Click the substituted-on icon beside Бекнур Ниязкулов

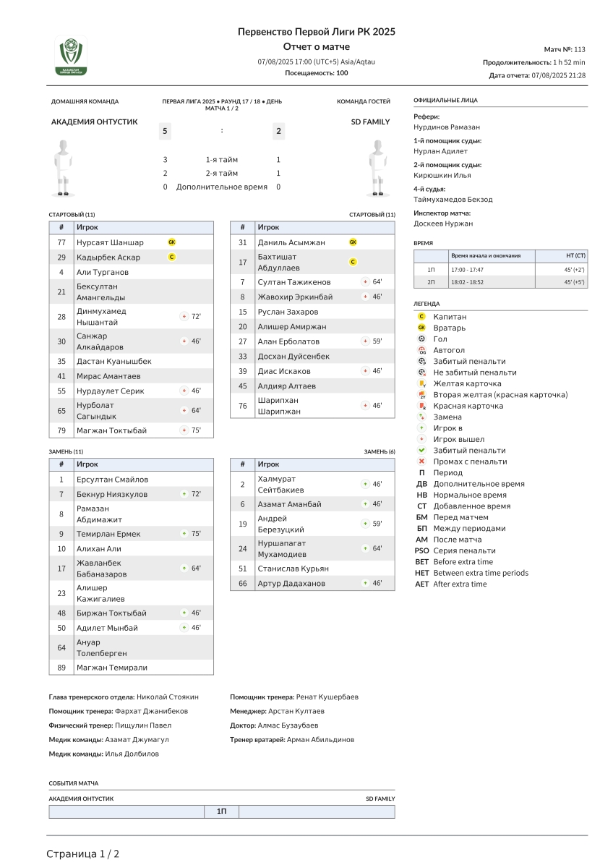pyautogui.click(x=184, y=494)
